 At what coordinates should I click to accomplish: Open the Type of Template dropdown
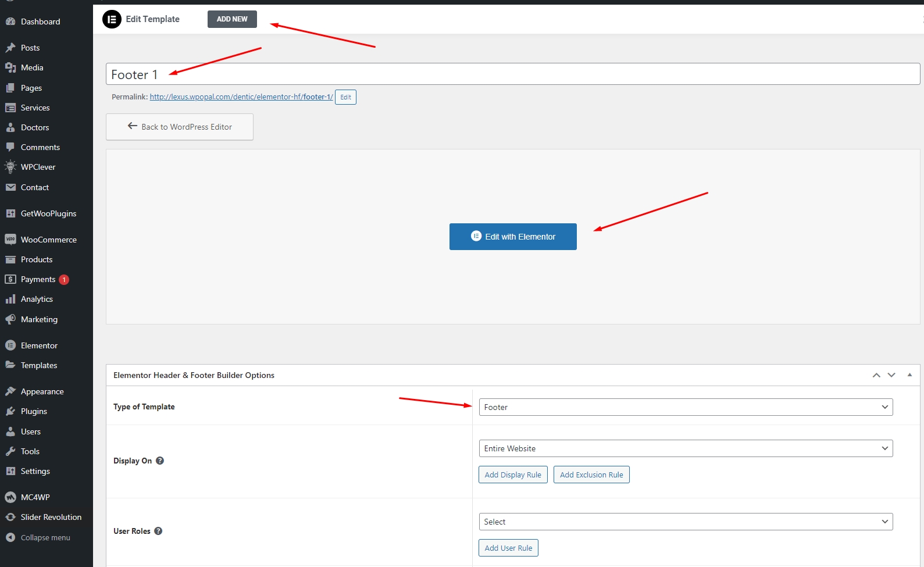(x=686, y=407)
